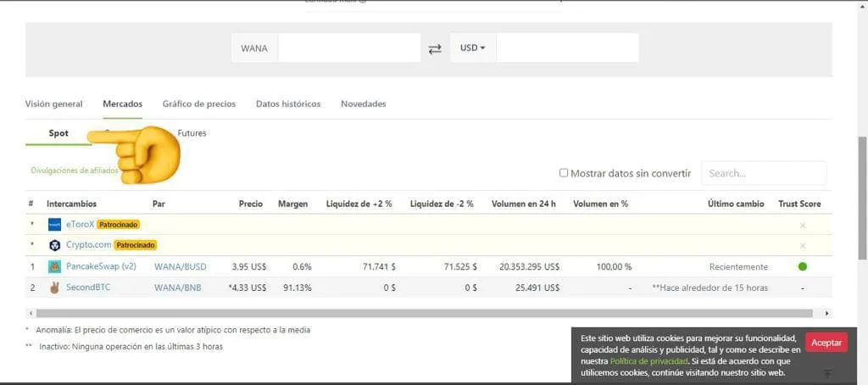This screenshot has width=868, height=385.
Task: Click the 20.353.295 US$ volume cell
Action: [x=529, y=266]
